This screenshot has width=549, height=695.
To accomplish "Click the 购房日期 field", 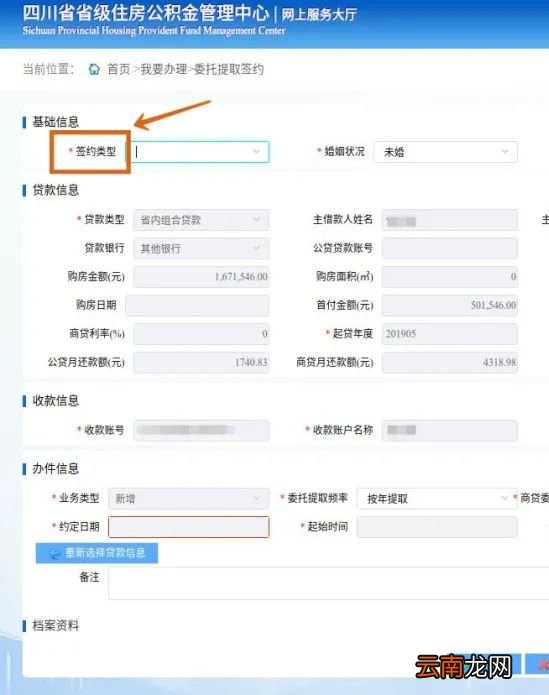I will click(x=197, y=305).
